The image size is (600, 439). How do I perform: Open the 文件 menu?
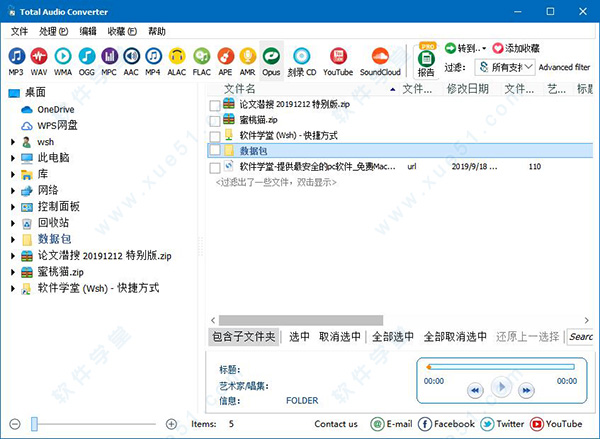19,31
